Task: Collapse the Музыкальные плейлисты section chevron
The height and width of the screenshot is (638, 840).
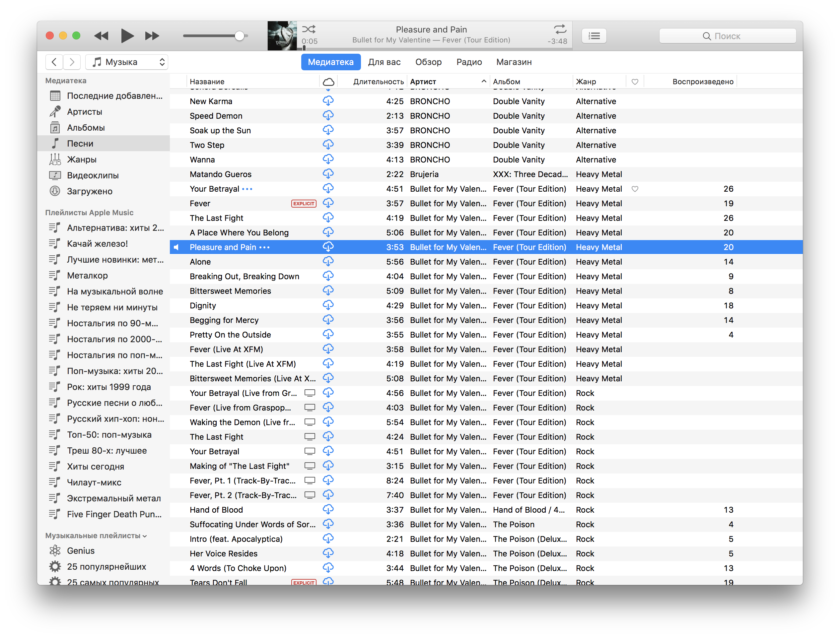Action: click(x=145, y=536)
